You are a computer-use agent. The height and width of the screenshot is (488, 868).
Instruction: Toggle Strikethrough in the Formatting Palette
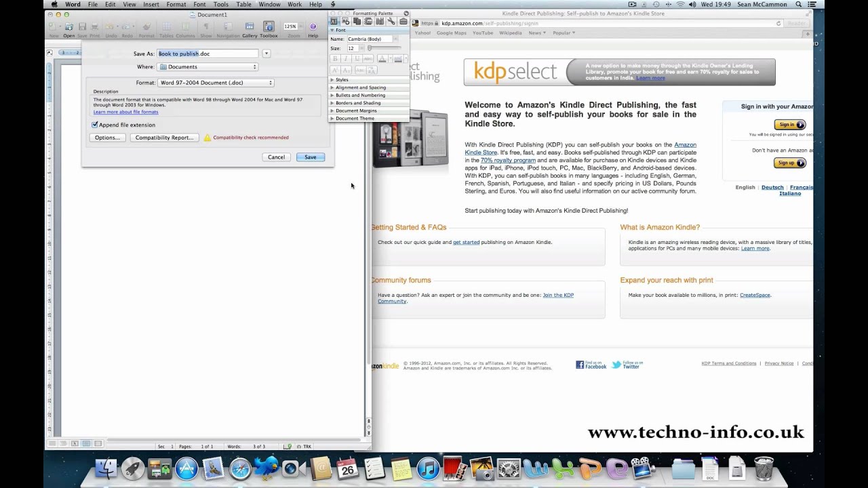(x=368, y=58)
